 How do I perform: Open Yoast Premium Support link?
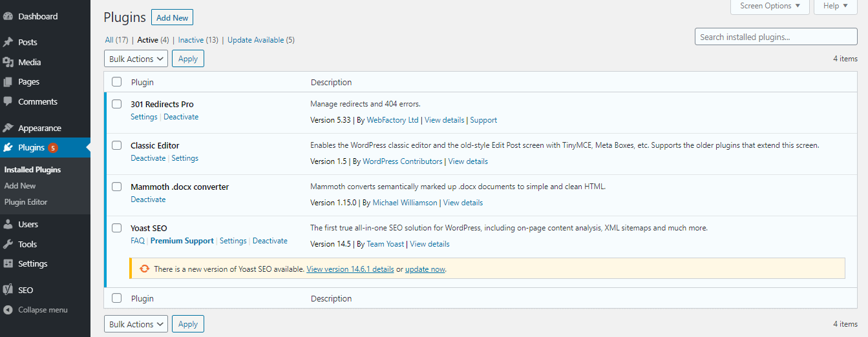(182, 241)
